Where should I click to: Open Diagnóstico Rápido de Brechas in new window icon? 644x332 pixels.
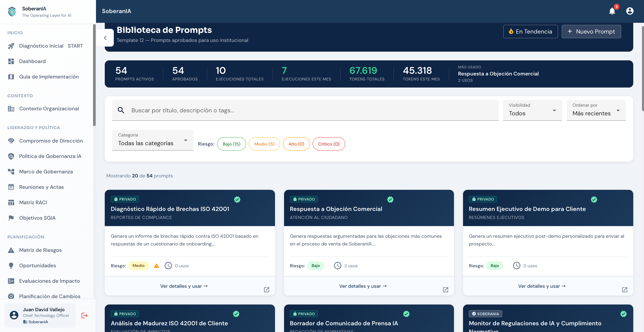pos(267,290)
